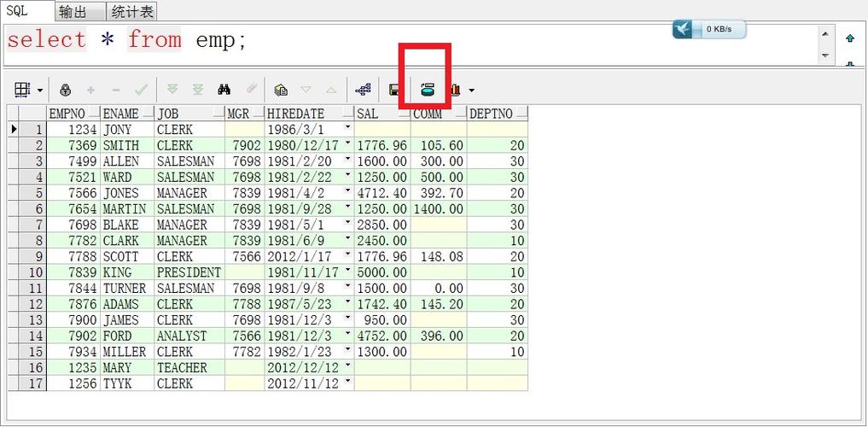Expand the chart tool dropdown arrow
868x427 pixels.
(471, 90)
